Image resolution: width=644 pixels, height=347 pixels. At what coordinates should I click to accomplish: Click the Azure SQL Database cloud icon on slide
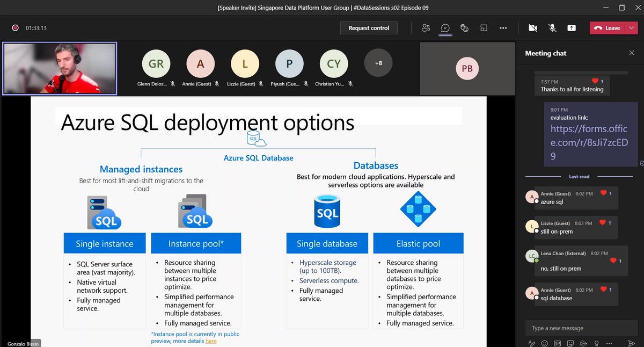pyautogui.click(x=257, y=139)
